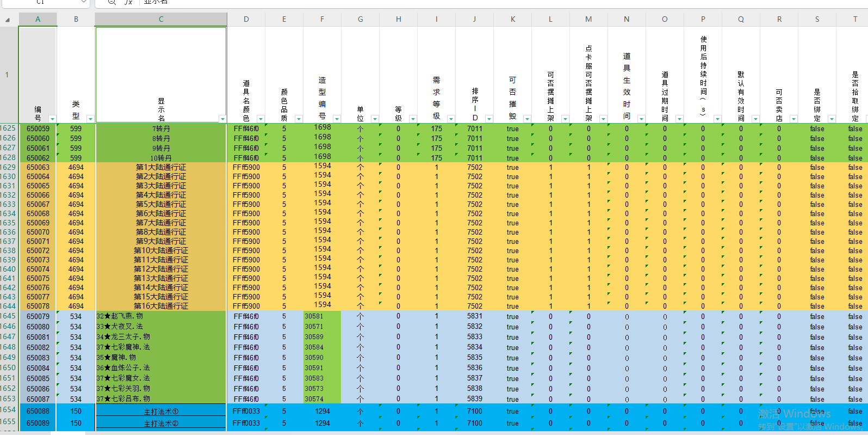This screenshot has height=435, width=868.
Task: Click the fx insert function icon
Action: point(128,2)
